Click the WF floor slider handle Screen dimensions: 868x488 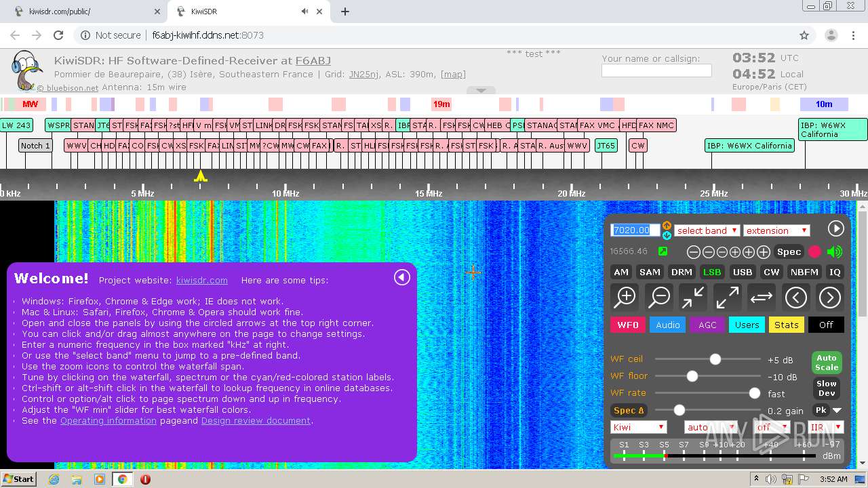692,376
